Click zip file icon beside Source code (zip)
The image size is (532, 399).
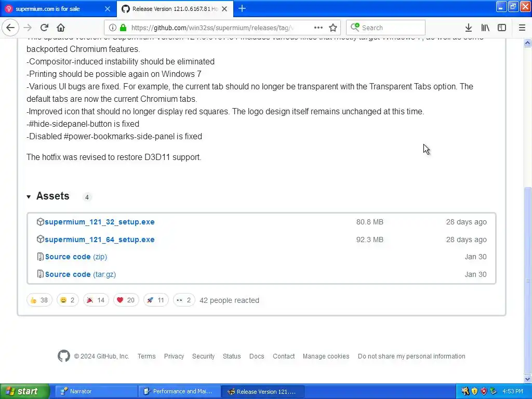(x=41, y=257)
